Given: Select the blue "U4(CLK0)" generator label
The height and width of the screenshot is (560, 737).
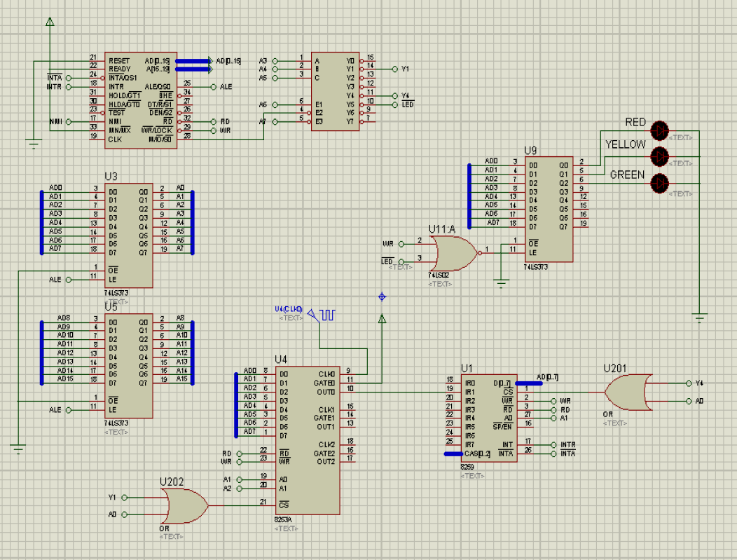Looking at the screenshot, I should [289, 309].
